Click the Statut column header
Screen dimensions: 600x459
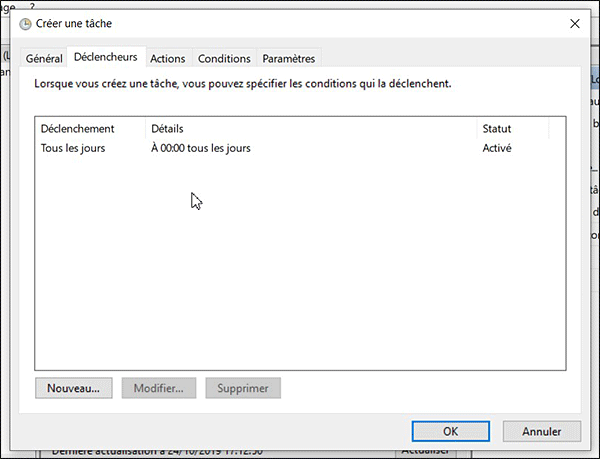[x=497, y=129]
